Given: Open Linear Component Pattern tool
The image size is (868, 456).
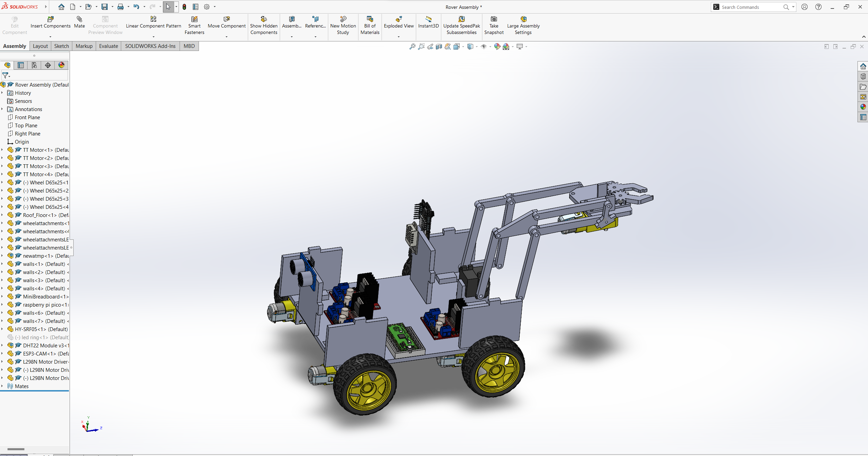Looking at the screenshot, I should (153, 22).
